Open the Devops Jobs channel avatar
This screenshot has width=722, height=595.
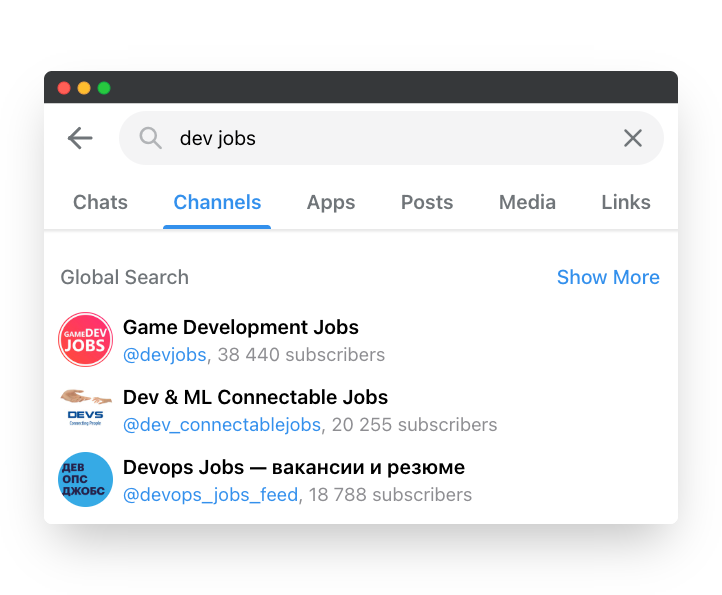tap(86, 479)
